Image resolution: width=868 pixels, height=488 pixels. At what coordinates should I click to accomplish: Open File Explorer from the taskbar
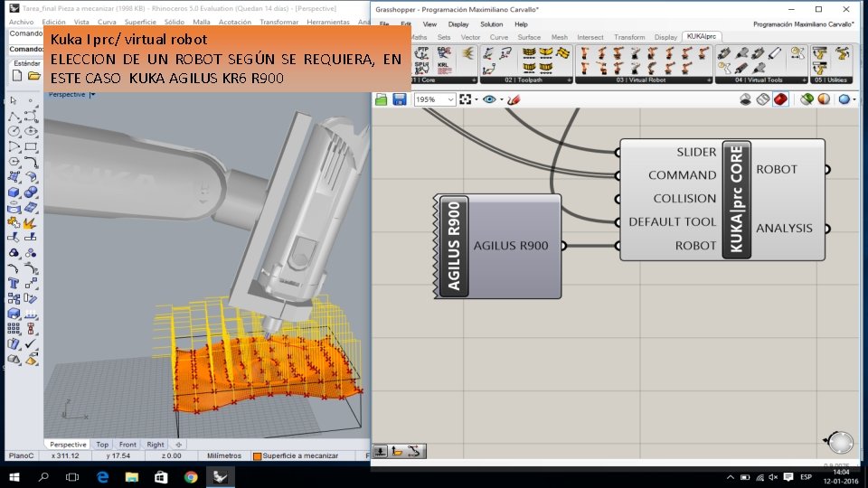[x=131, y=476]
